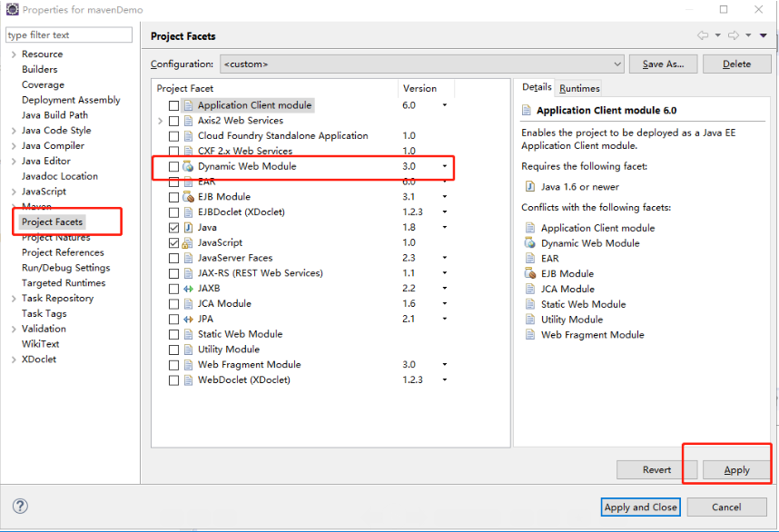This screenshot has width=779, height=532.
Task: Click the forward navigation arrow icon
Action: (x=734, y=35)
